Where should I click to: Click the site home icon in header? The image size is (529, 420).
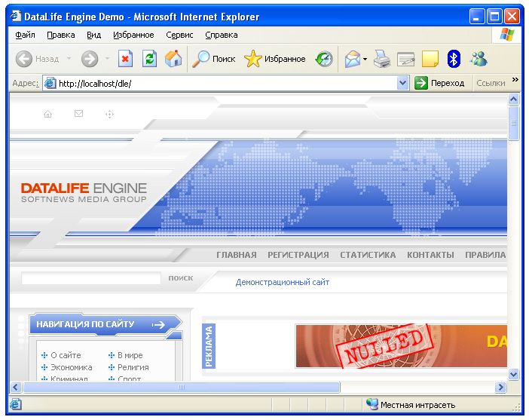coord(48,114)
